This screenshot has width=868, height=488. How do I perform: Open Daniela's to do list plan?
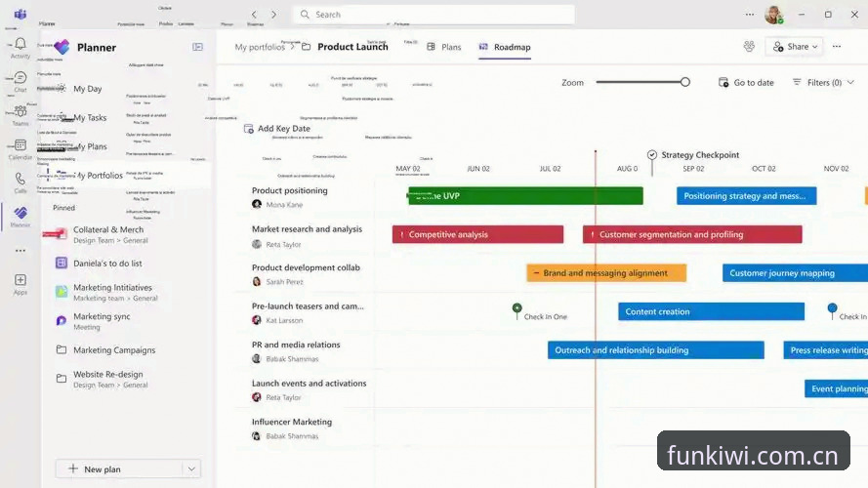[107, 264]
